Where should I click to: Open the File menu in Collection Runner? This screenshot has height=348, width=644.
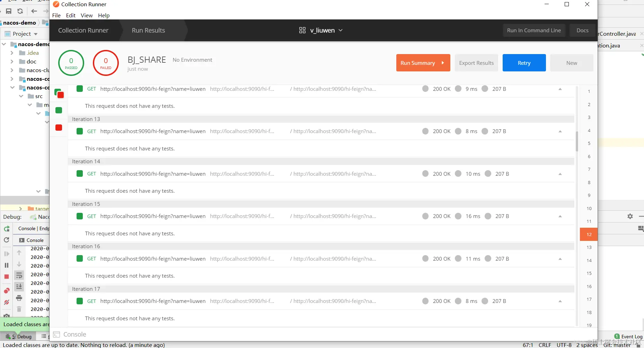(x=56, y=15)
